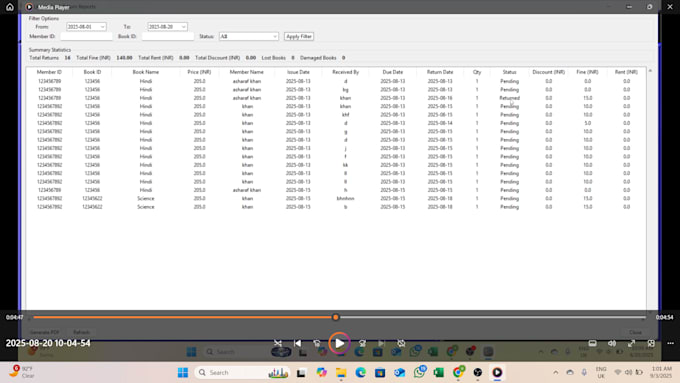Open WhatsApp from the taskbar

tap(419, 372)
